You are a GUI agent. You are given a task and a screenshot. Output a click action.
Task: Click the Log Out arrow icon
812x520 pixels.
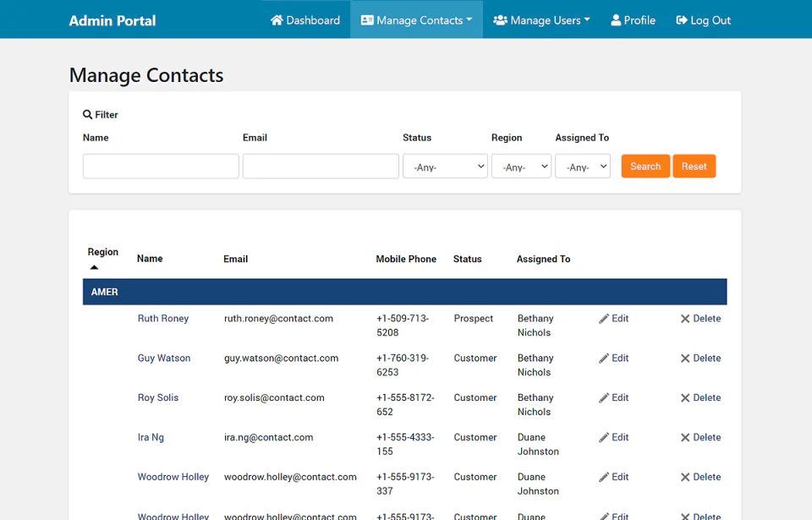[x=682, y=20]
